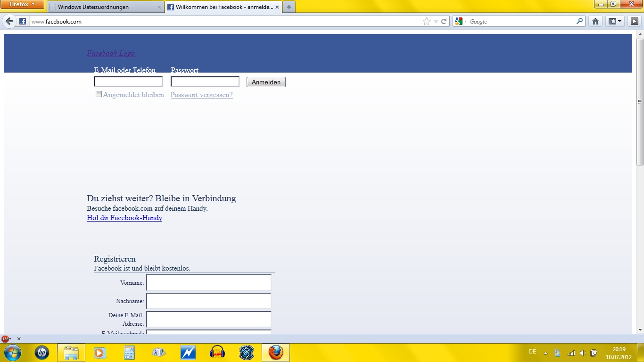
Task: Open Audacity headphones taskbar icon
Action: pyautogui.click(x=217, y=352)
